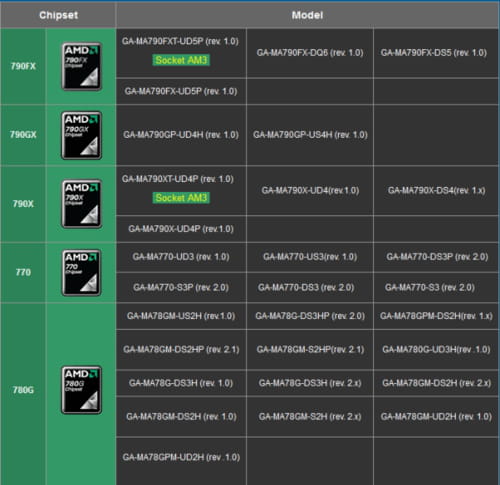Open GA-MA78GM-DS2HP (rev. 2.1) model
The image size is (500, 485).
coord(181,349)
